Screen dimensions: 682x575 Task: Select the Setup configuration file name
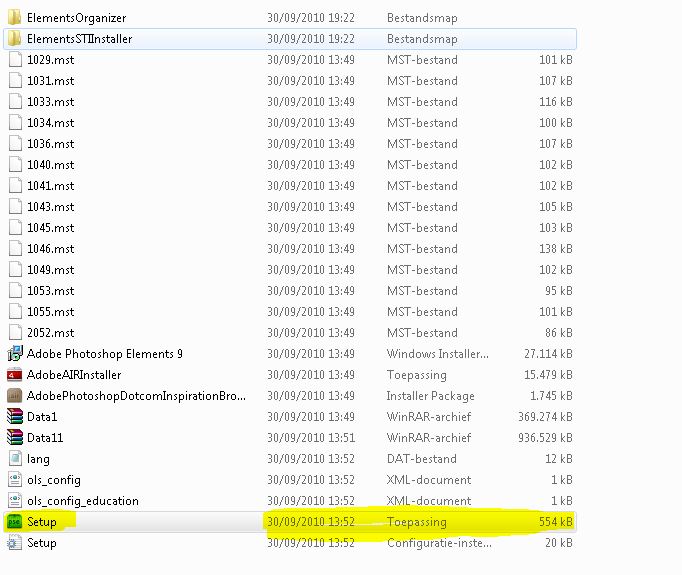42,543
